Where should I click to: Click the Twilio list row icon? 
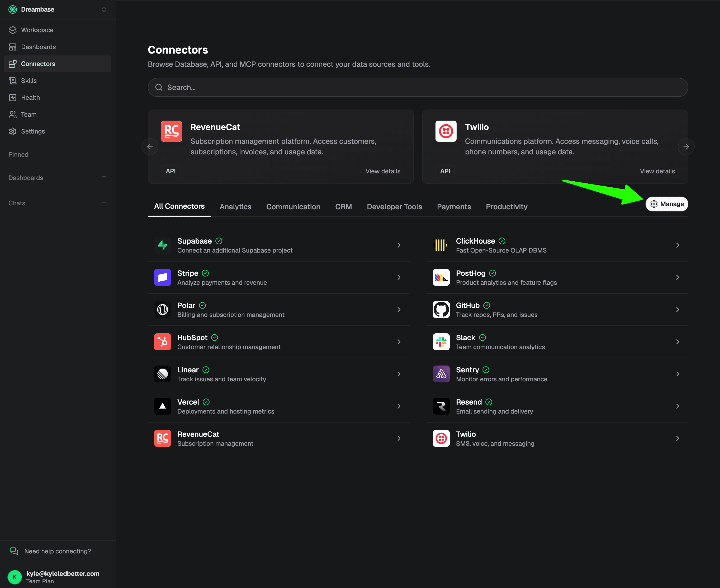(x=441, y=438)
